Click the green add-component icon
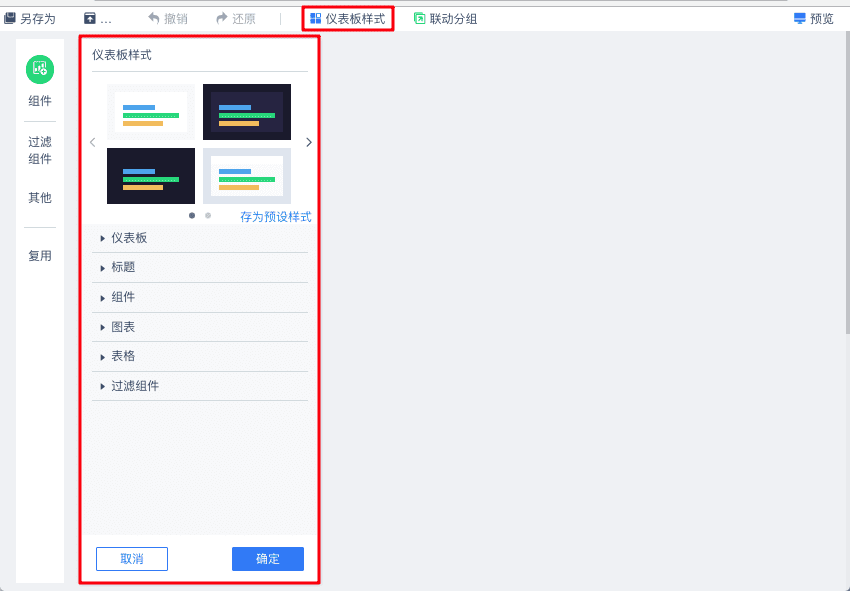Viewport: 850px width, 591px height. [x=40, y=69]
